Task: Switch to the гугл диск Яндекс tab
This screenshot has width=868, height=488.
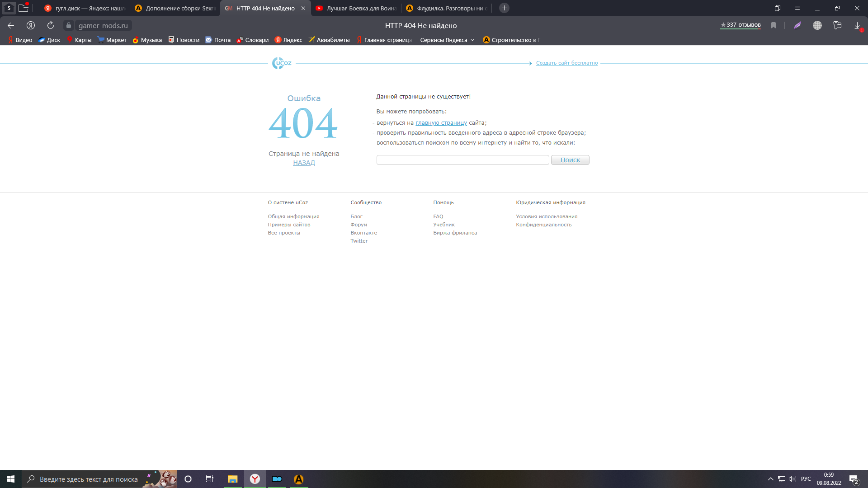Action: tap(85, 8)
